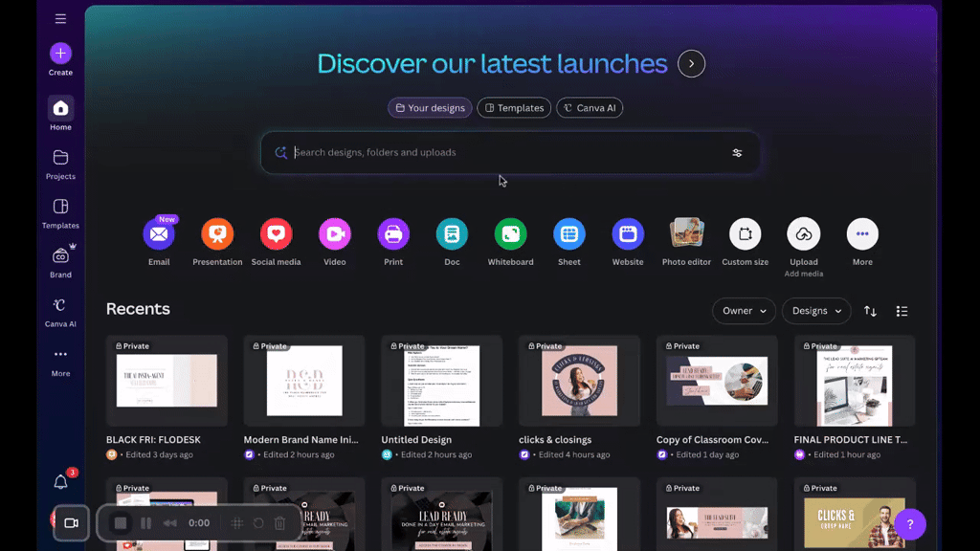Click the arrow next to latest launches

pos(691,64)
